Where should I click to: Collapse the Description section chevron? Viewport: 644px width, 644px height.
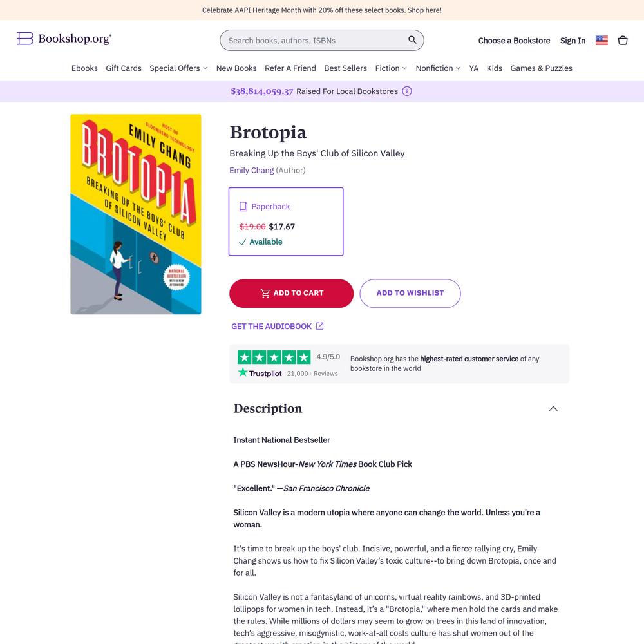click(553, 409)
